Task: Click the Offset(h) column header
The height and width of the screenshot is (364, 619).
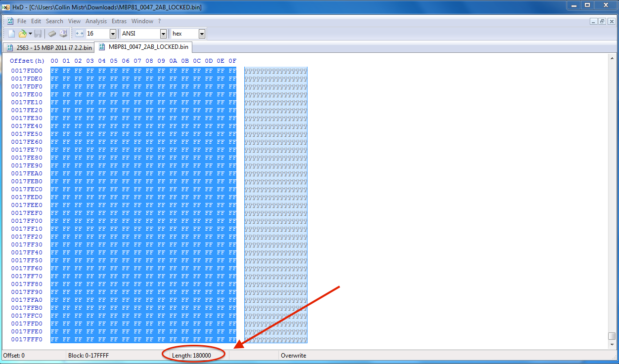Action: tap(27, 61)
